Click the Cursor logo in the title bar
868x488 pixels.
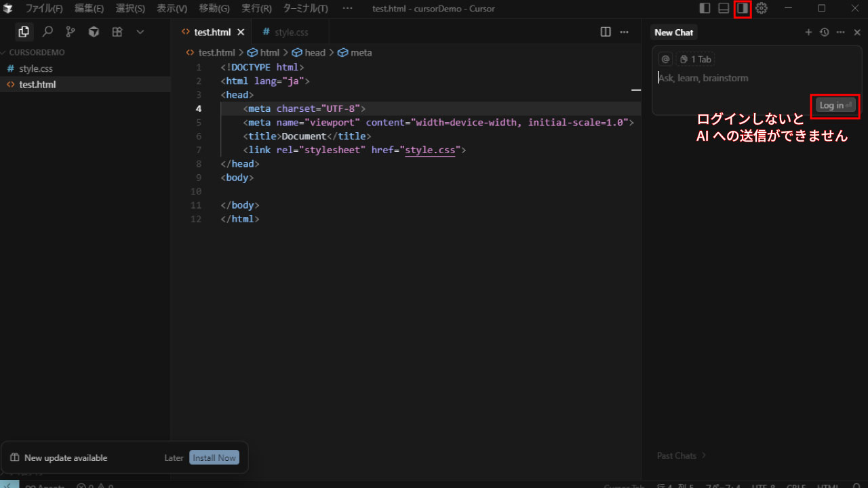(x=8, y=8)
